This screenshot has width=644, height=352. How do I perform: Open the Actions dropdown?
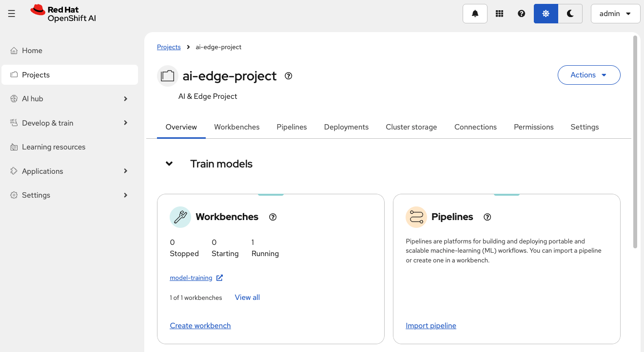[x=588, y=75]
